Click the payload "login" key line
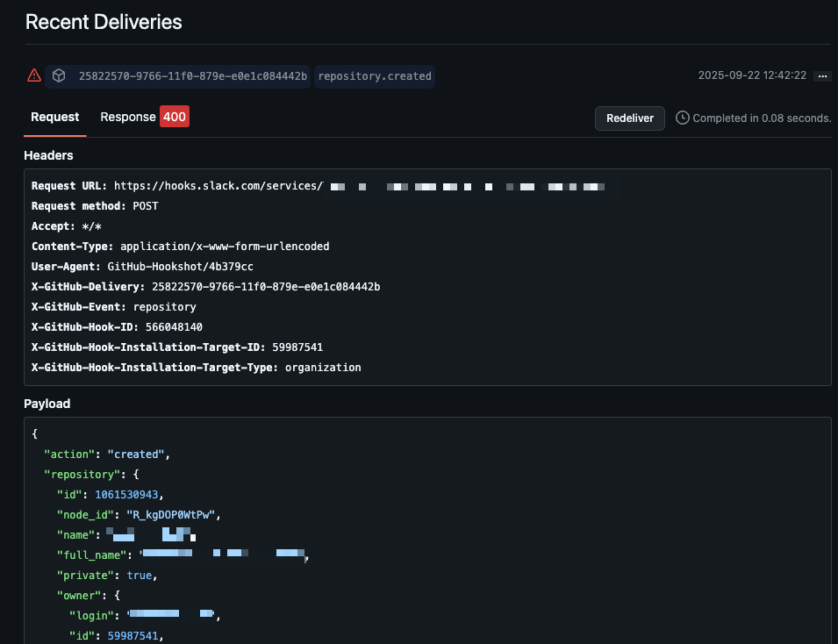The height and width of the screenshot is (644, 838). (x=145, y=616)
